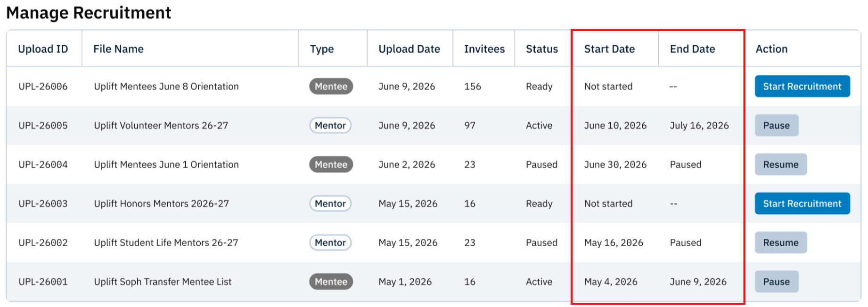Click the Mentor badge in the UPL-26003 row
Viewport: 868px width, 307px height.
(x=330, y=203)
